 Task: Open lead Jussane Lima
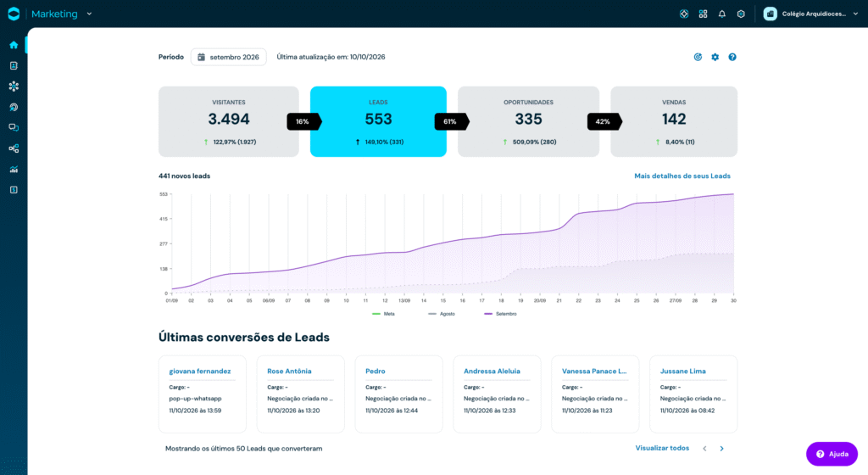coord(682,371)
